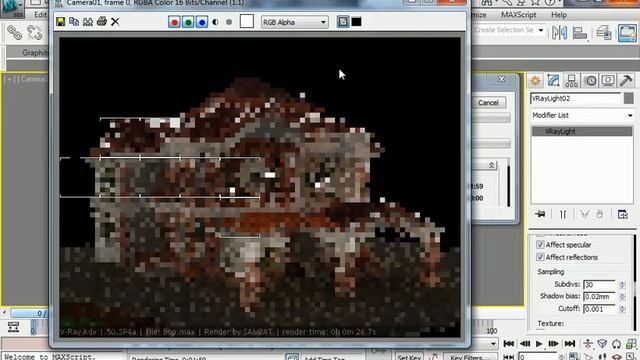Play the animation

539,344
